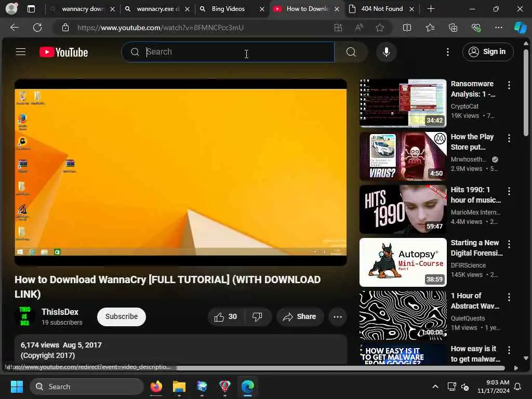This screenshot has height=399, width=532.
Task: Open Autopsy Mini-Course video thumbnail
Action: [x=403, y=262]
